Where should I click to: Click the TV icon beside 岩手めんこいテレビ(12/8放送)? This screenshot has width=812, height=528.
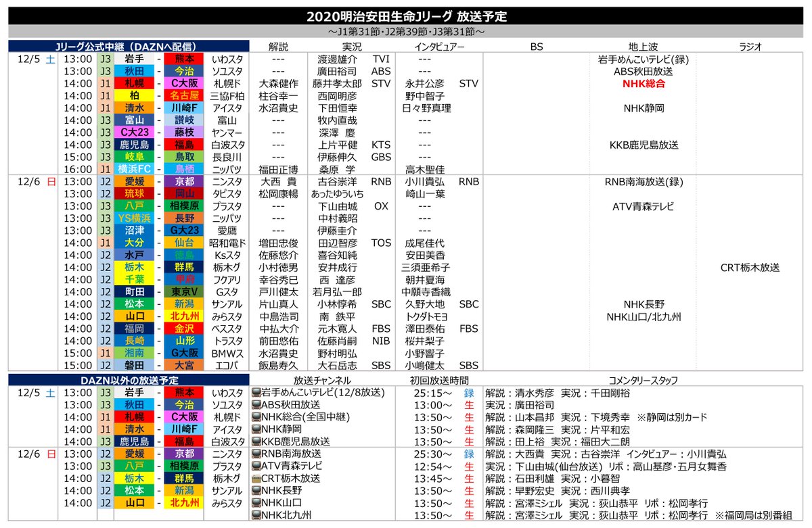tap(256, 392)
